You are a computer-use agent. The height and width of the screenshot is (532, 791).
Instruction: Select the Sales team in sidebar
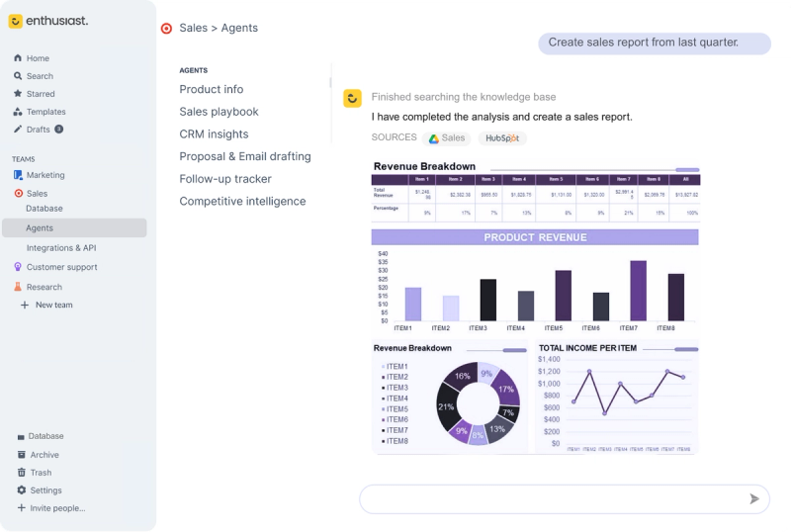click(x=37, y=193)
